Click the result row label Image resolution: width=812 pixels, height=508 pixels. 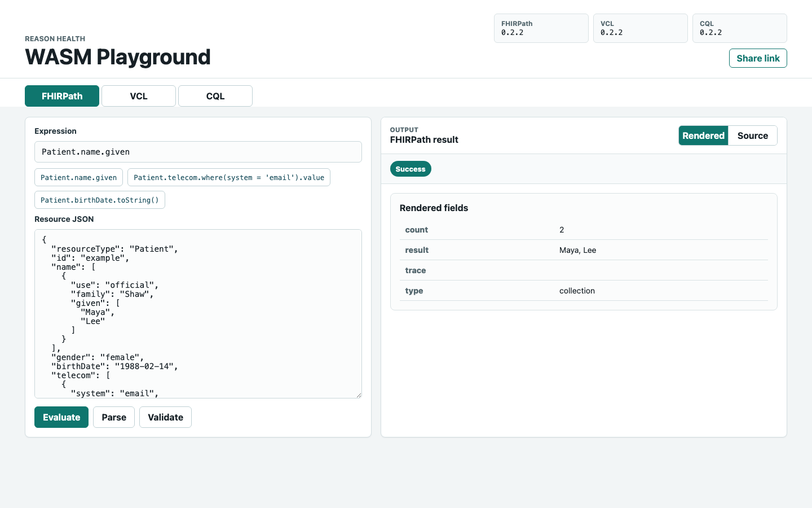pos(417,250)
